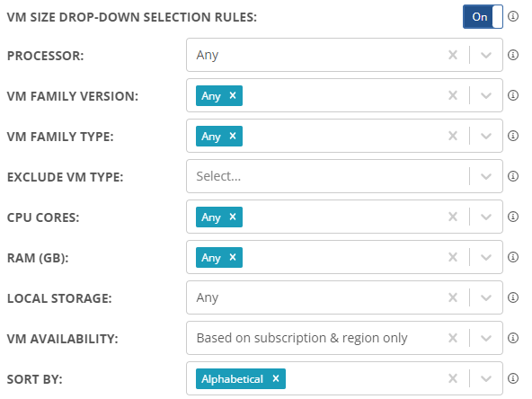Expand the Local Storage dropdown chevron

(x=486, y=297)
